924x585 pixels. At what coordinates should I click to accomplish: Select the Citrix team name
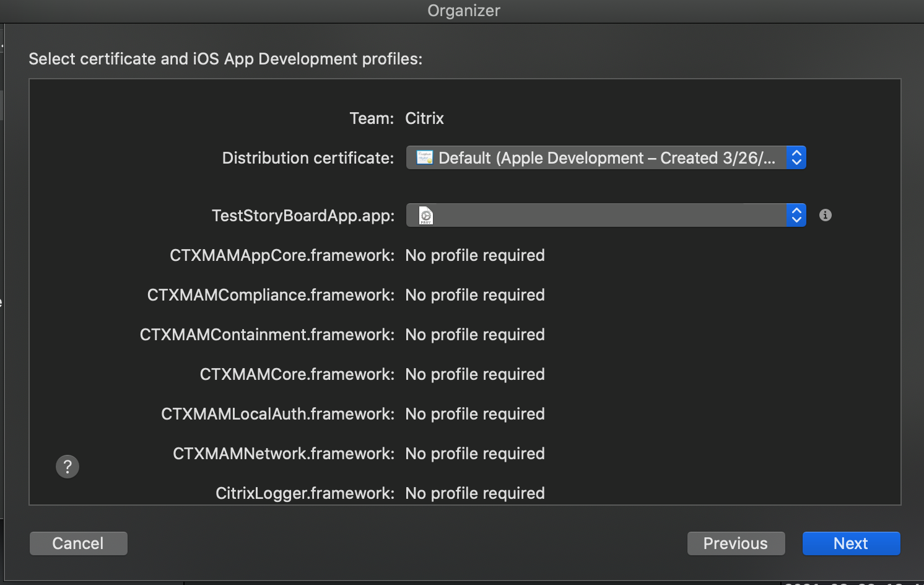(424, 118)
